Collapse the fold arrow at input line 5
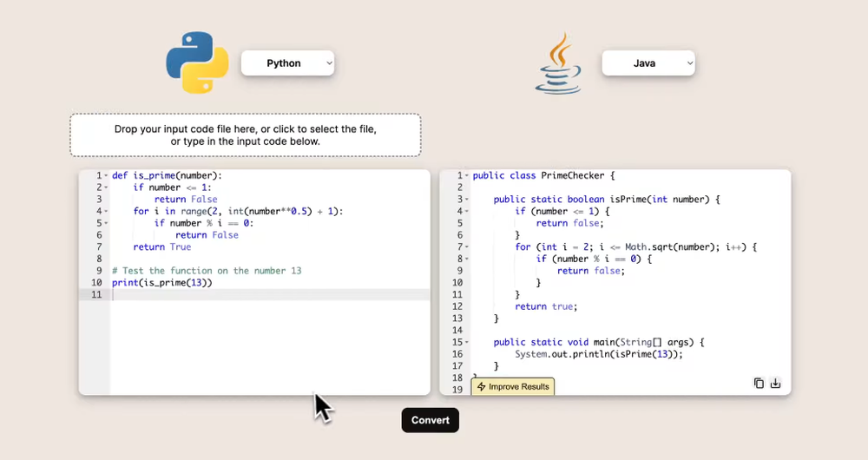The width and height of the screenshot is (868, 460). click(106, 223)
